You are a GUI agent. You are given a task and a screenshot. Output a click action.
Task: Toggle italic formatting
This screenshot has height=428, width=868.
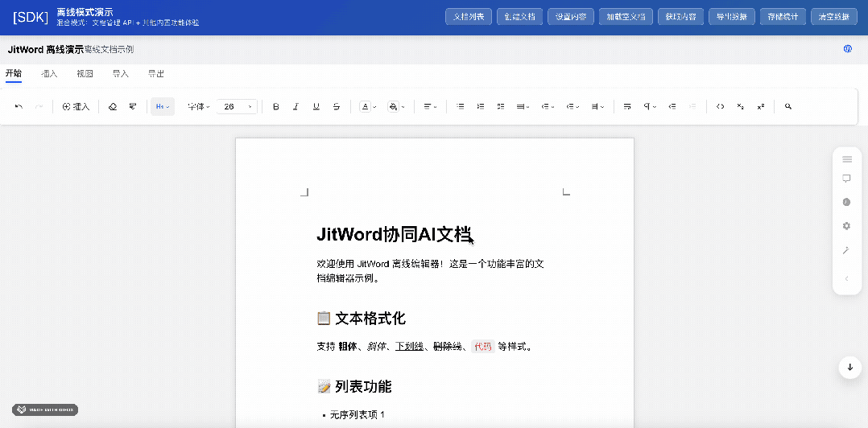pos(296,107)
